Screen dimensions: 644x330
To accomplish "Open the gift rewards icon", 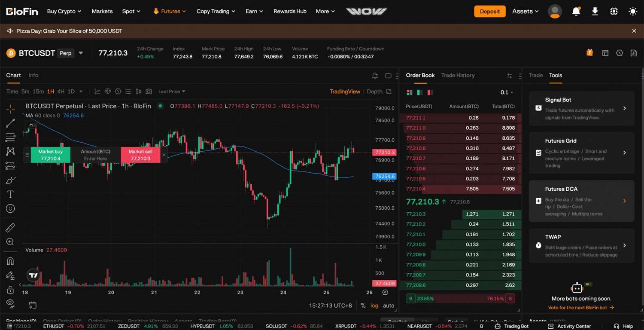I will [x=589, y=53].
